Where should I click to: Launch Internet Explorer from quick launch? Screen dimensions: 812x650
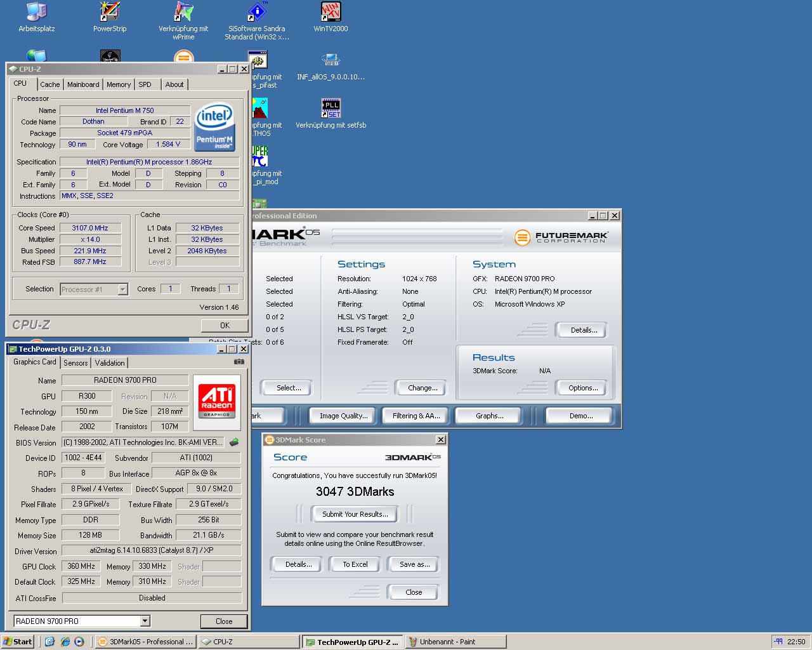pos(65,642)
